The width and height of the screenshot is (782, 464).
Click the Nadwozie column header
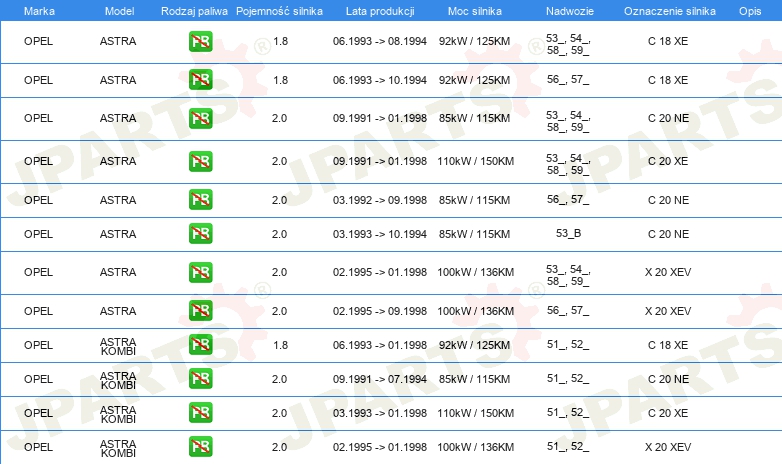coord(570,11)
